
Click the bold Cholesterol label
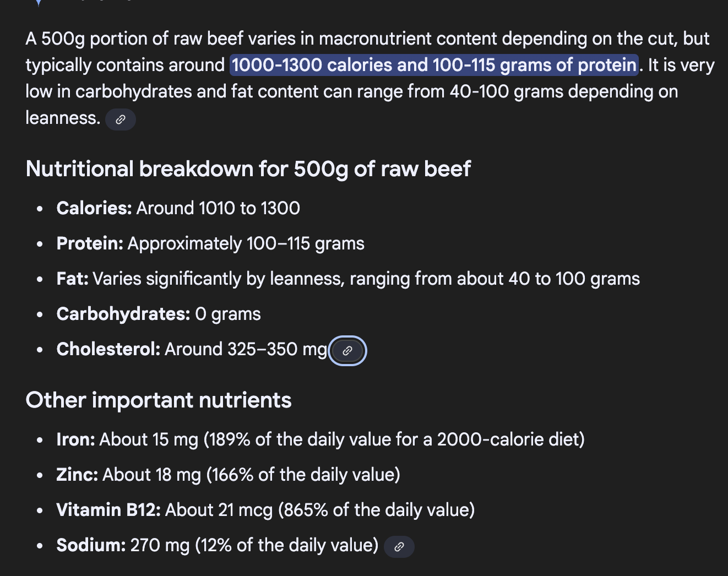tap(108, 349)
